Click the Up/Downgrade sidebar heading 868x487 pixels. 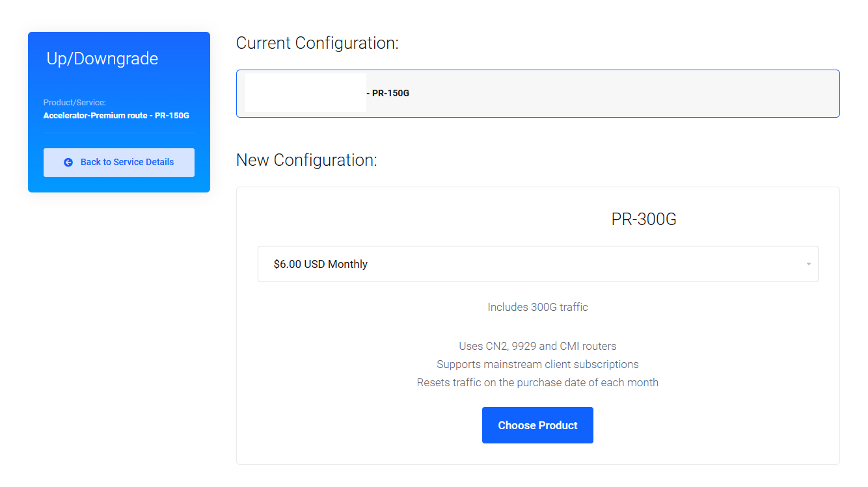[x=102, y=59]
